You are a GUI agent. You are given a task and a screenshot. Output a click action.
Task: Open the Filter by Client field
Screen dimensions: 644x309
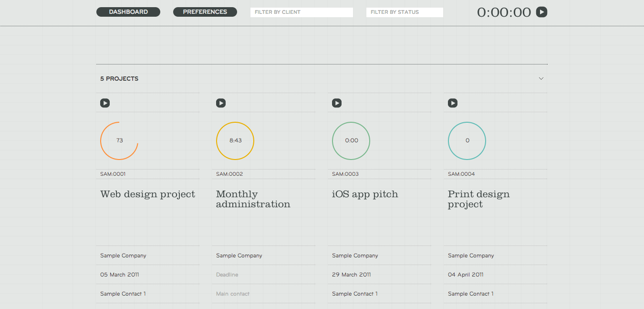[x=301, y=12]
